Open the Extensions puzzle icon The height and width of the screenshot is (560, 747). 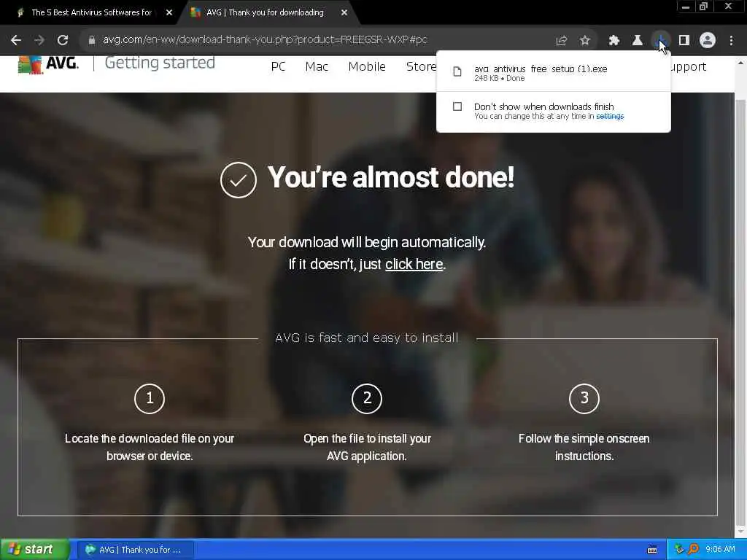click(614, 41)
